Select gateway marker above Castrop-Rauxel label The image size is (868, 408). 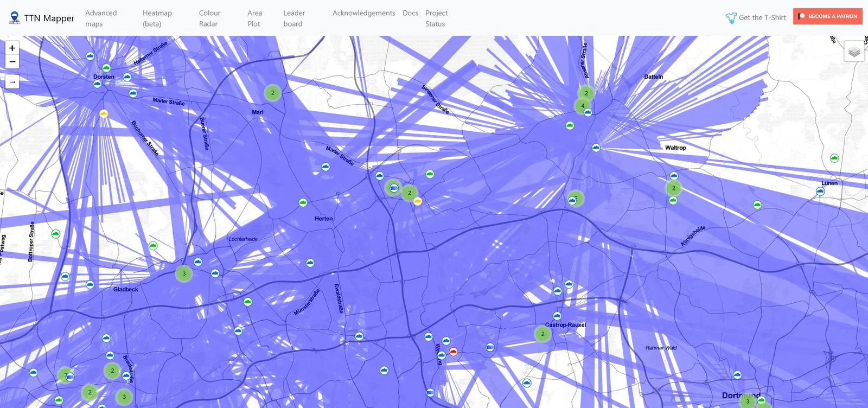(557, 316)
